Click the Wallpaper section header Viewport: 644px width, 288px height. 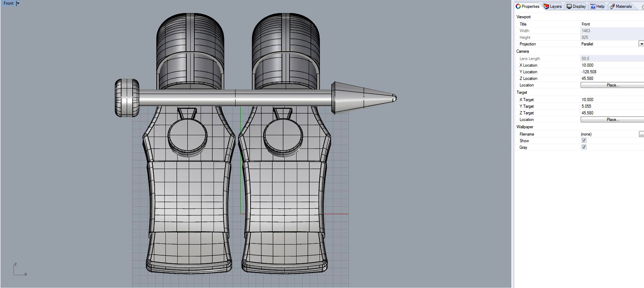tap(525, 127)
